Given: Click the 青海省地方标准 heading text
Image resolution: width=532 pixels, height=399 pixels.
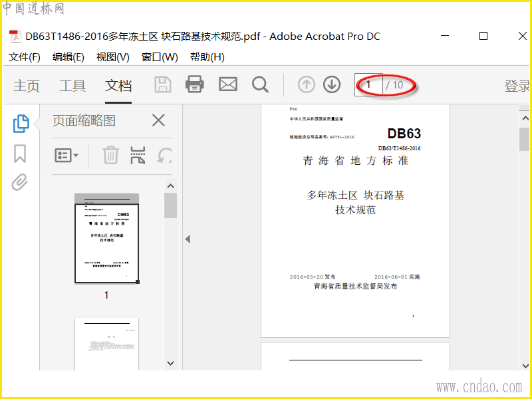Looking at the screenshot, I should click(355, 160).
